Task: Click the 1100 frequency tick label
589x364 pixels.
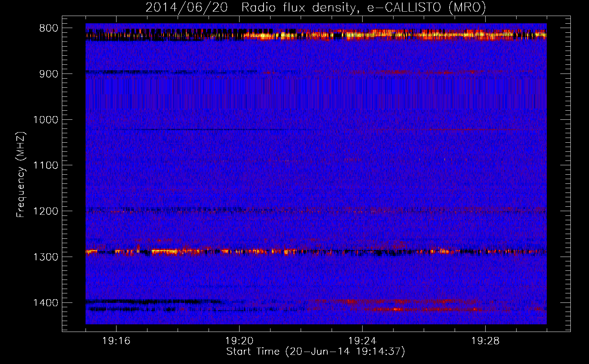Action: pyautogui.click(x=46, y=166)
